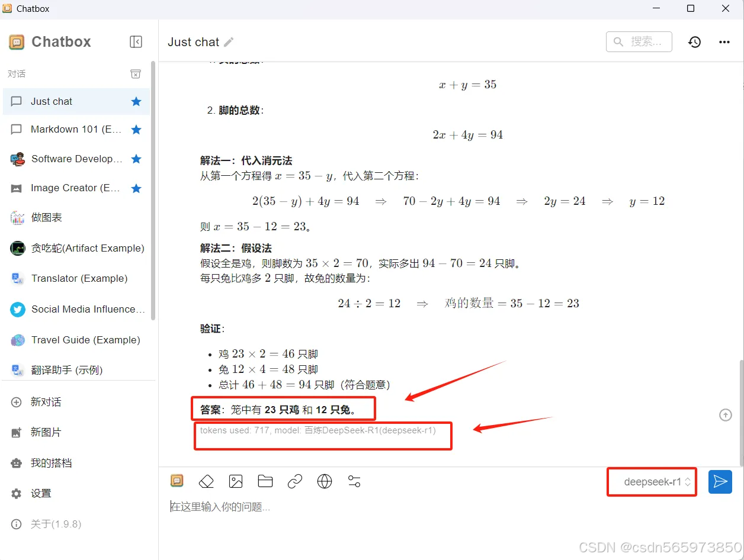Viewport: 744px width, 560px height.
Task: Unstar the Markdown 101 conversation
Action: point(137,129)
